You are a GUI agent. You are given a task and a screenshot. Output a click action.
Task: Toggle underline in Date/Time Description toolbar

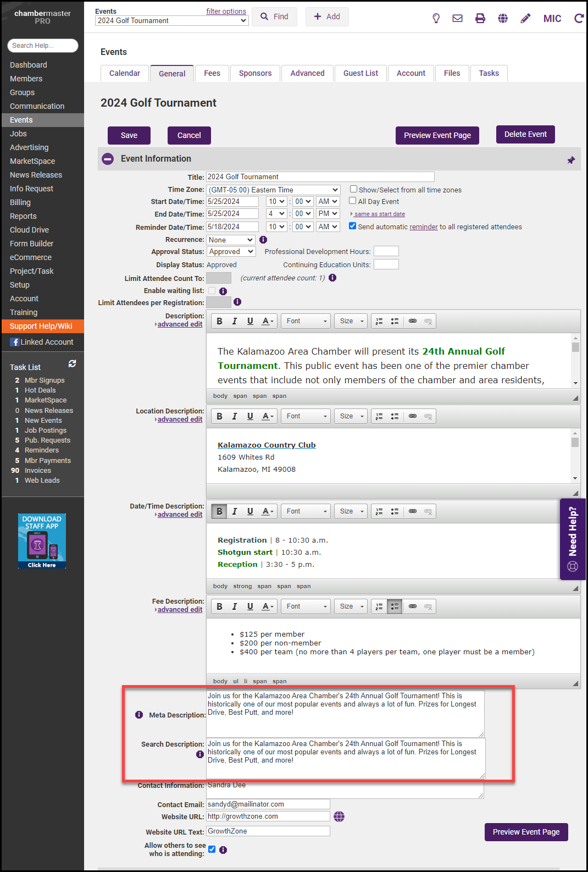(x=250, y=511)
